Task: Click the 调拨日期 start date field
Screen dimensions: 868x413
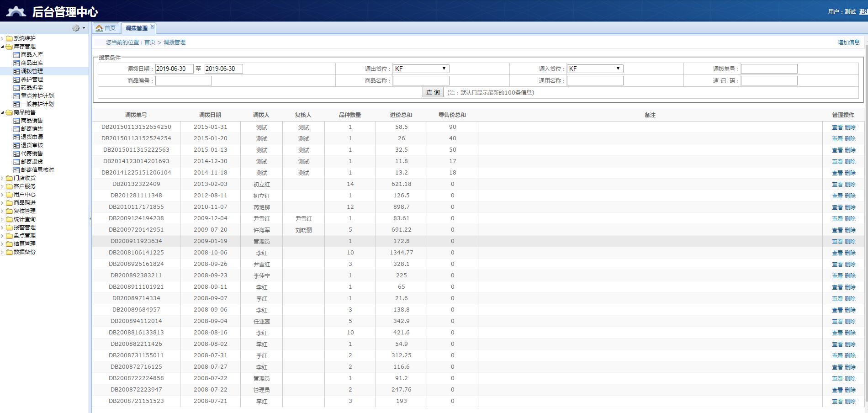Action: [174, 69]
